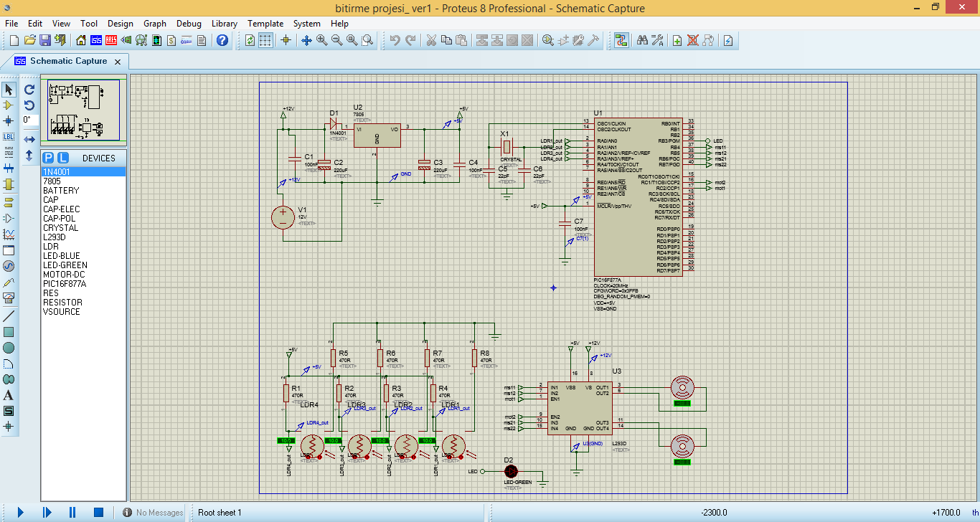
Task: Remove sheet red X icon
Action: pos(692,40)
